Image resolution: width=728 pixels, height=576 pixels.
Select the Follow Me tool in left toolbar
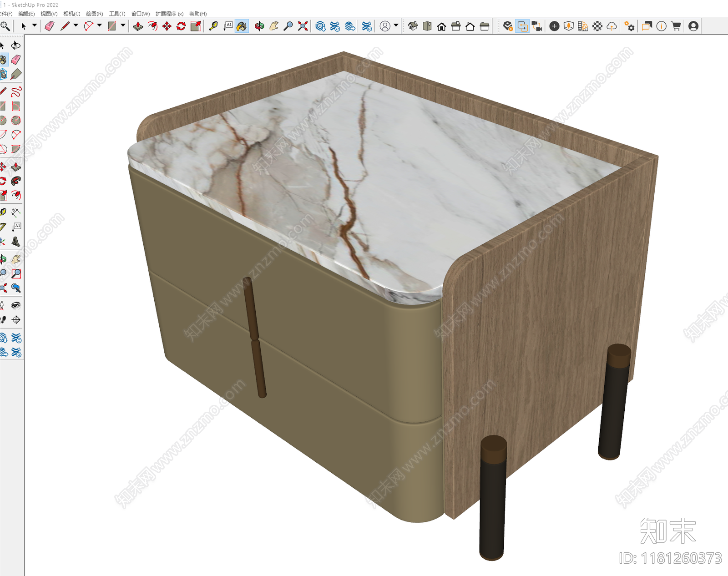click(16, 181)
